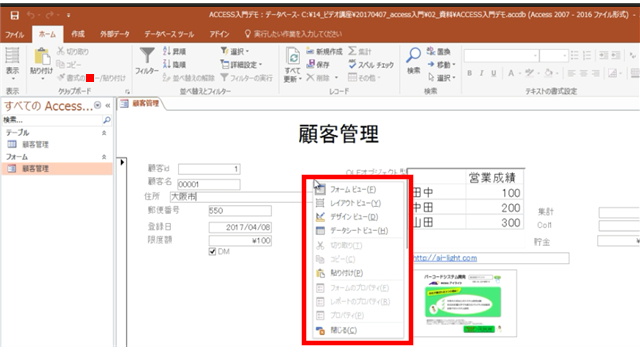Click the Spell Check icon
This screenshot has width=640, height=360.
click(x=352, y=64)
